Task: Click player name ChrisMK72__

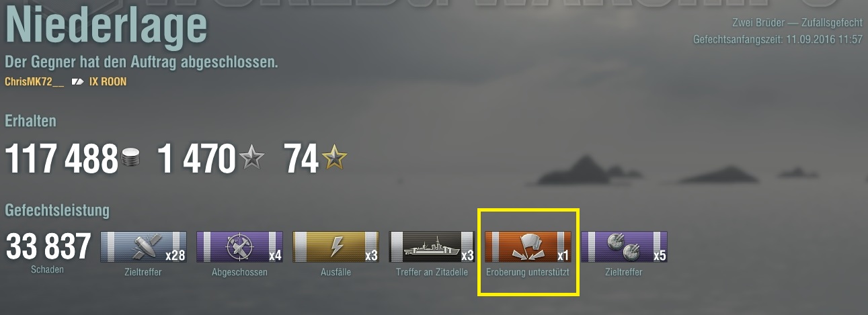Action: (x=34, y=82)
